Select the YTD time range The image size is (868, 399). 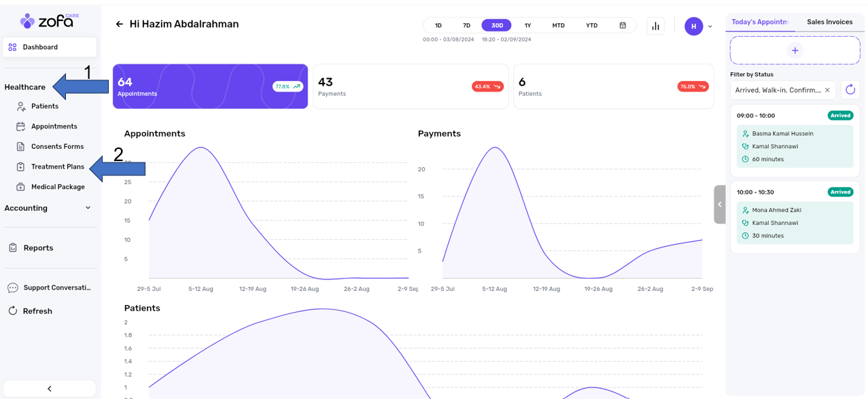click(591, 26)
